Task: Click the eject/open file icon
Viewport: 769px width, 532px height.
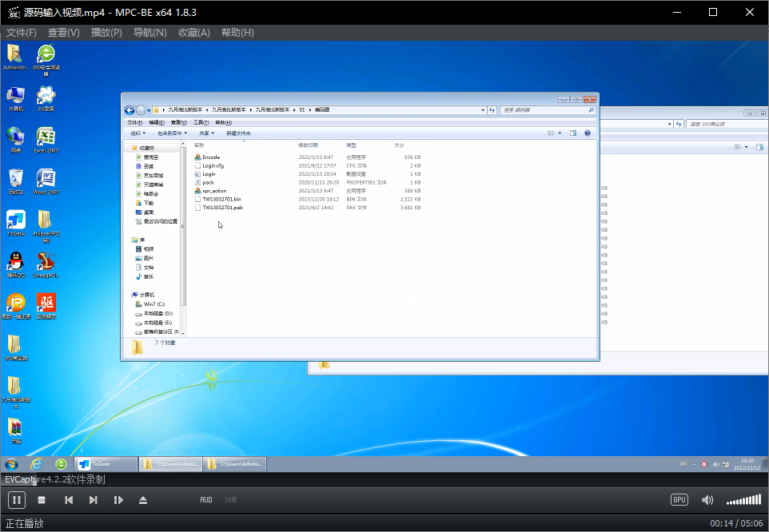Action: (x=143, y=500)
